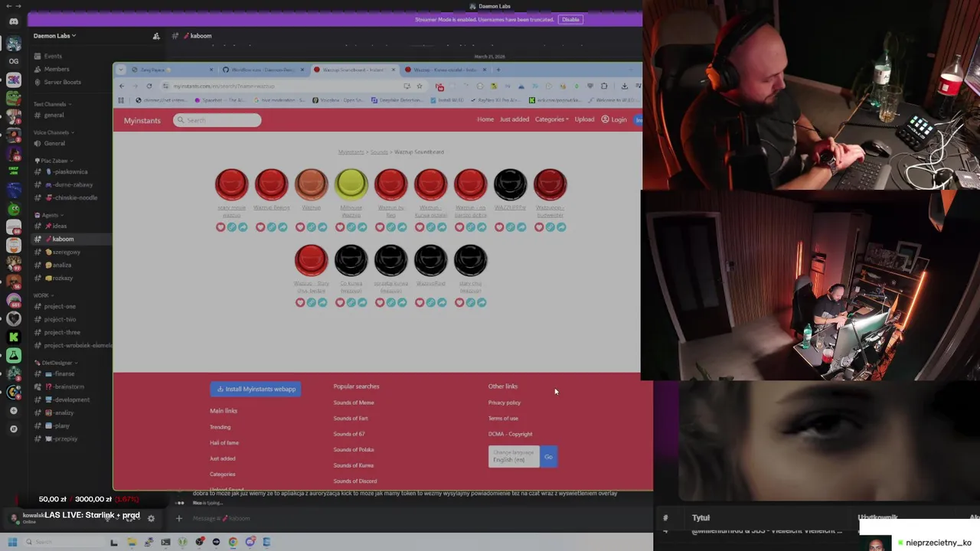Play the "Wazzuppp - budweister" dark red button

[x=550, y=184]
